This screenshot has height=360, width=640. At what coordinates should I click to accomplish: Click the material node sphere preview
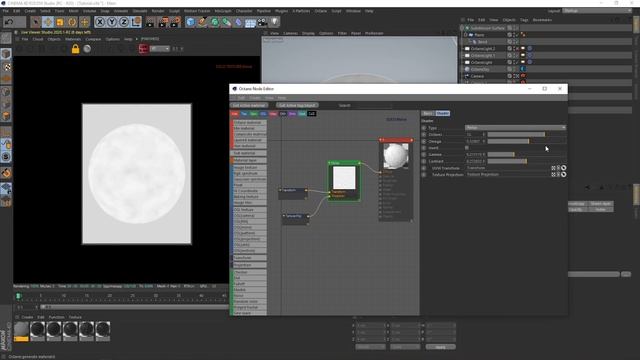coord(396,155)
